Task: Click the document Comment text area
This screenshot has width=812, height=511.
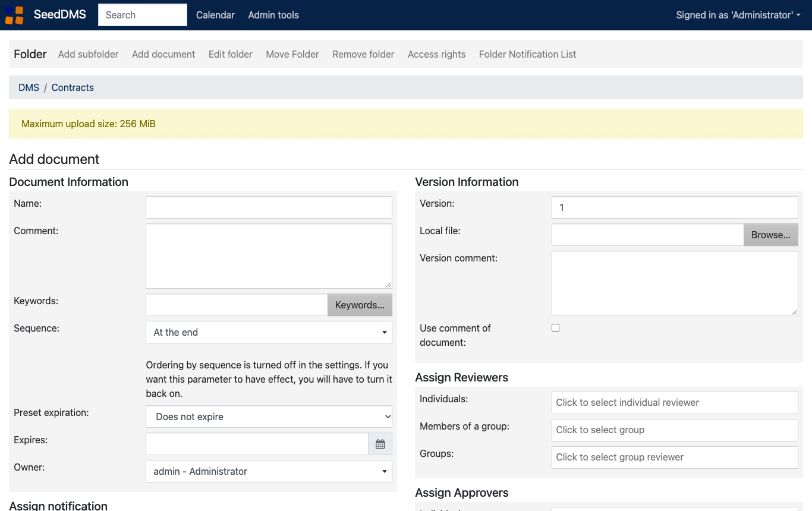Action: [x=269, y=256]
